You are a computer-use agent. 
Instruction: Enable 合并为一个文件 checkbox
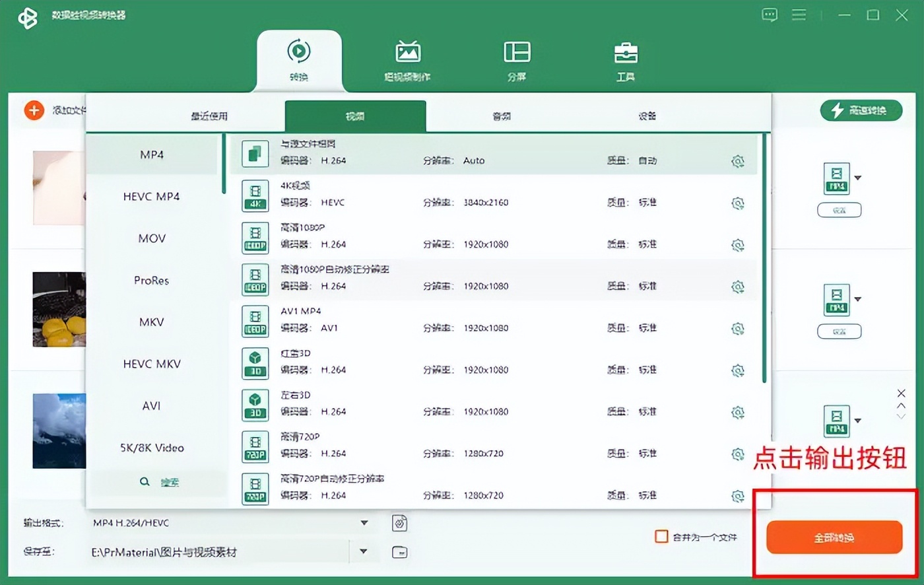661,537
